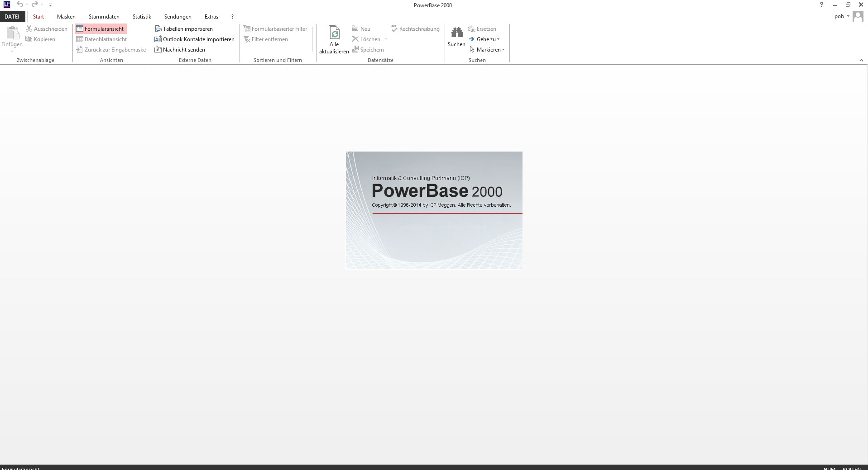
Task: Collapse the ribbon with chevron
Action: click(861, 60)
